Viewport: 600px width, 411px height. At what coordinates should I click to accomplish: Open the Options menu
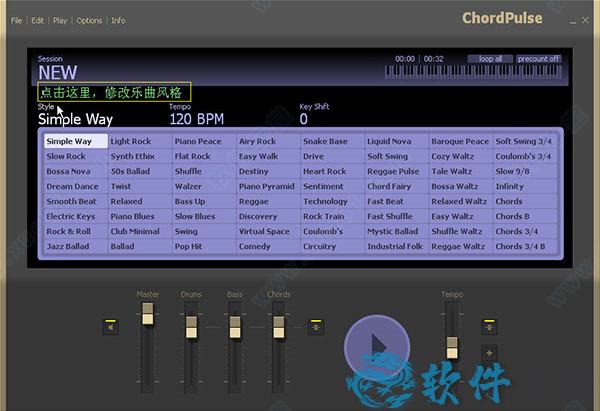point(89,20)
